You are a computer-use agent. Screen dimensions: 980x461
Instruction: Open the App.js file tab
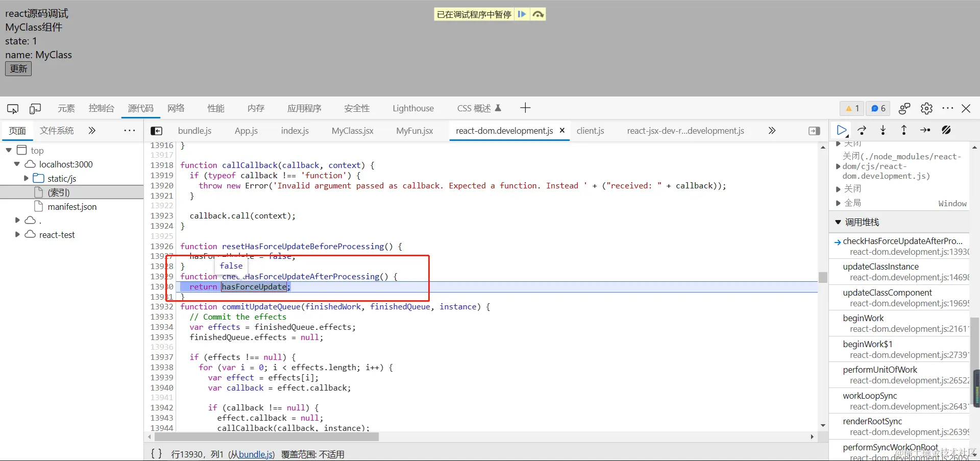[246, 131]
